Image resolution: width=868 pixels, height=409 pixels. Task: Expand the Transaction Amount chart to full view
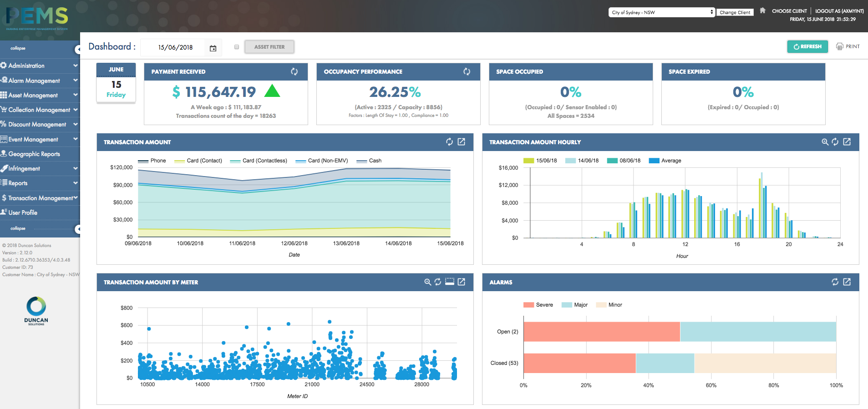tap(461, 142)
